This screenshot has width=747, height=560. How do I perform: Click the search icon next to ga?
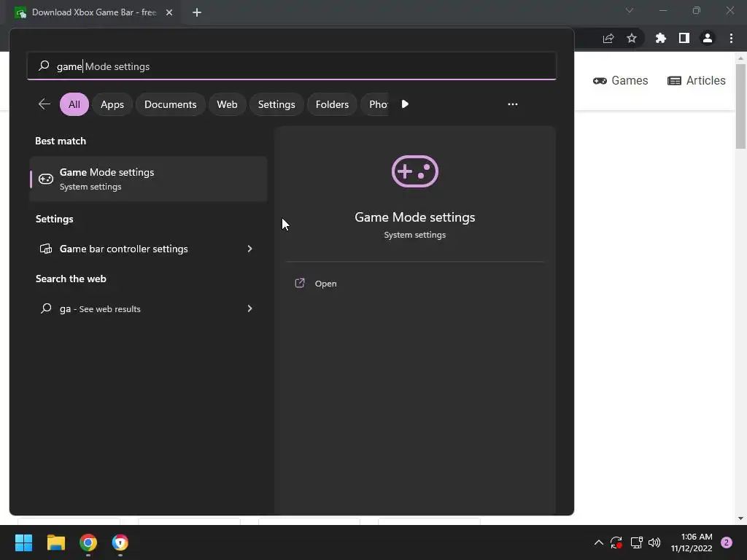(x=46, y=308)
